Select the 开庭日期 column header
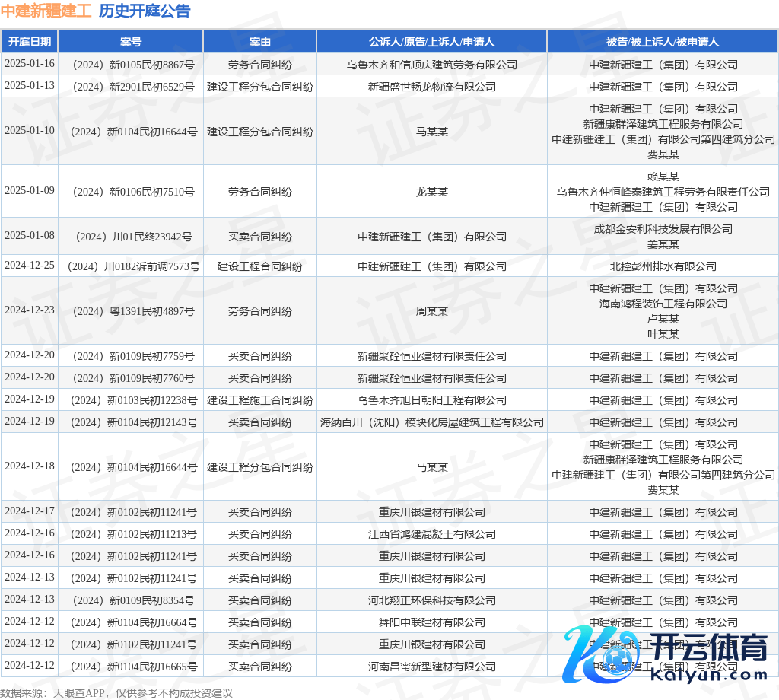Image resolution: width=779 pixels, height=700 pixels. tap(30, 42)
